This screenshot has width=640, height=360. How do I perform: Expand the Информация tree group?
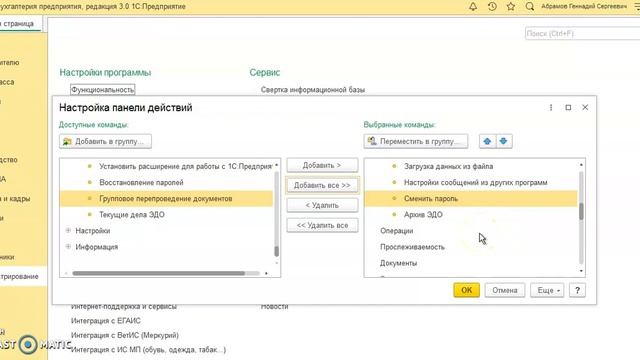point(68,247)
